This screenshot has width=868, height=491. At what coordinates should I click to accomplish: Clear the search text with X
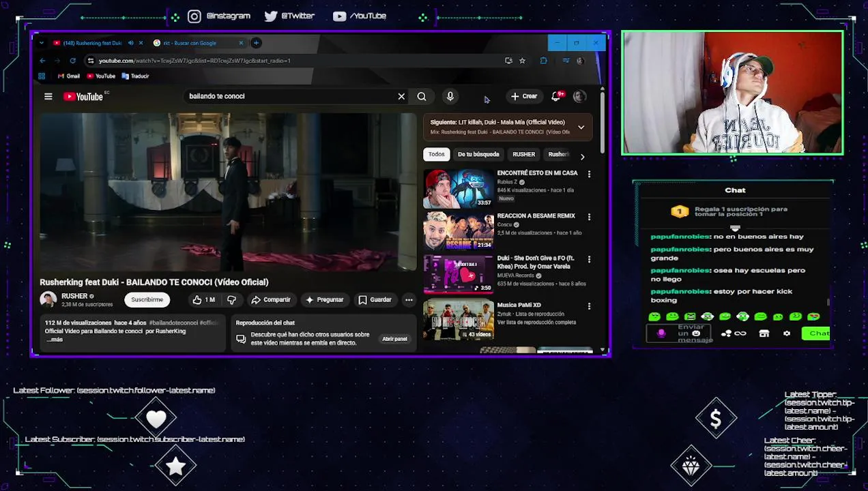(401, 97)
